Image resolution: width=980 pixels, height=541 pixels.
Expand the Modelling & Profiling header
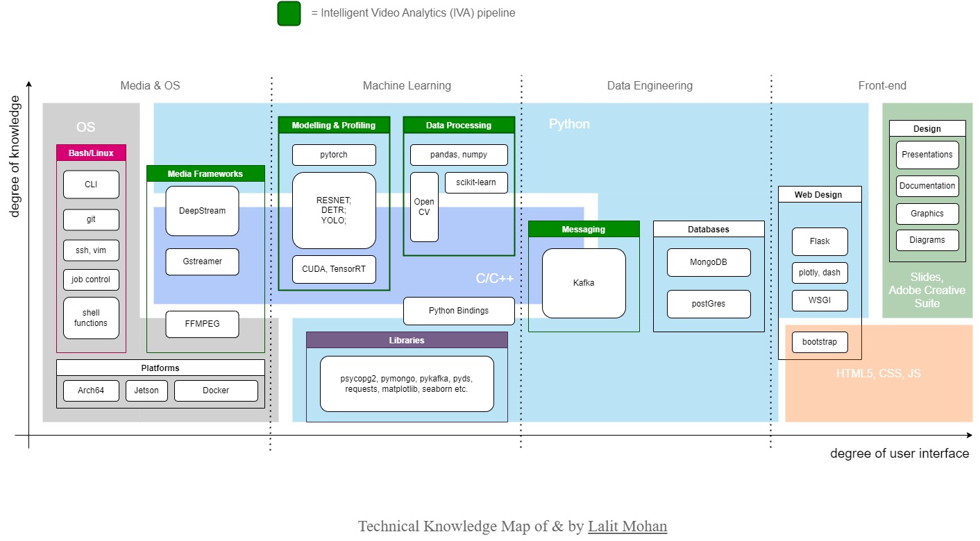(333, 125)
